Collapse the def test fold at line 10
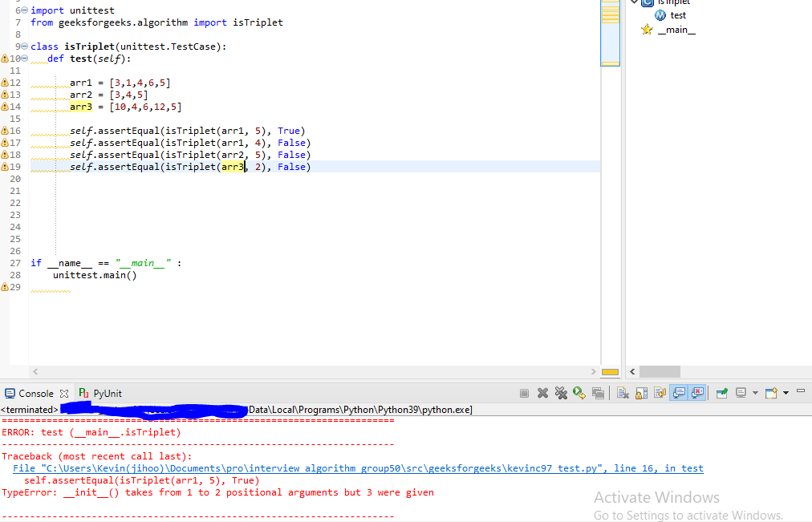The height and width of the screenshot is (522, 812). coord(24,59)
